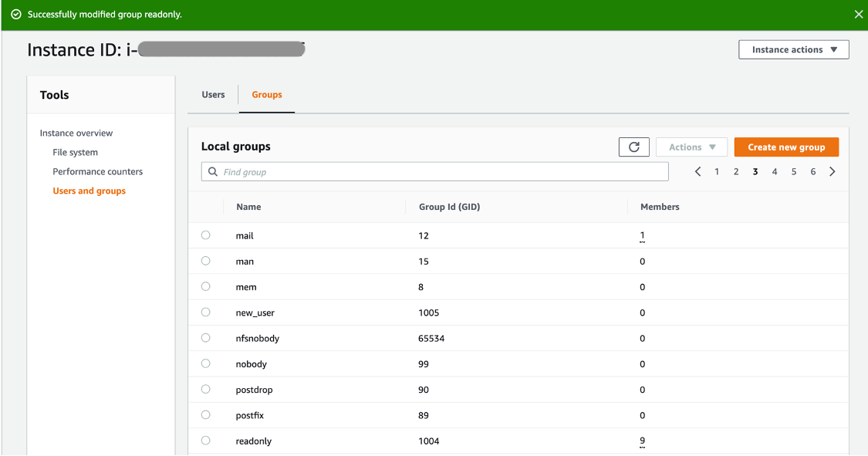Navigate to page 5 of groups
The image size is (868, 456).
(x=793, y=171)
